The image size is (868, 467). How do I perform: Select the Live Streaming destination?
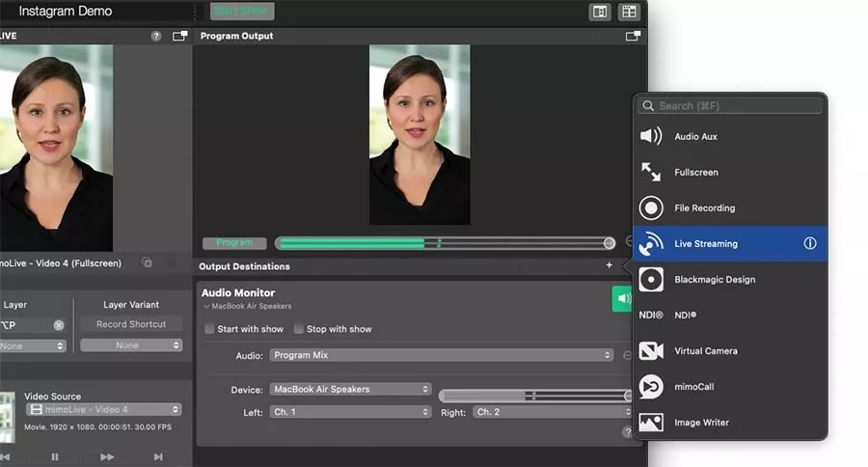coord(730,244)
